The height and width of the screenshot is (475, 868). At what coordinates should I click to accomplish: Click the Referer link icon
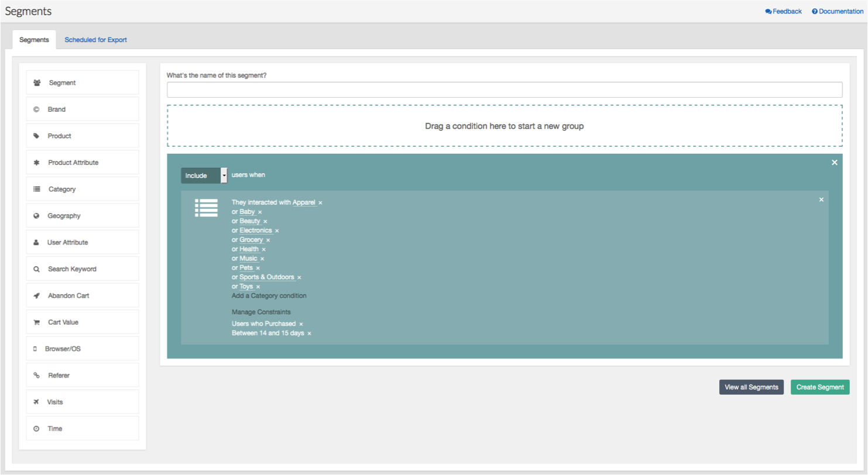pyautogui.click(x=36, y=376)
